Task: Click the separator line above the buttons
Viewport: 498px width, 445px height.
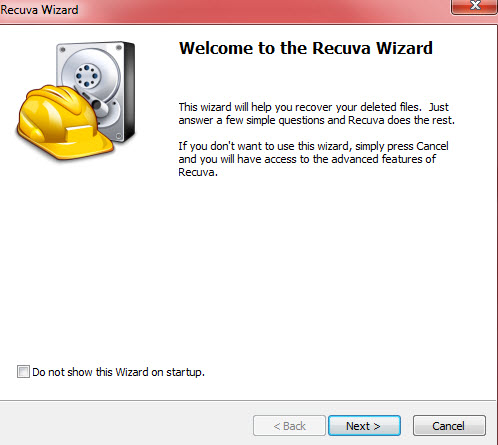Action: click(248, 400)
